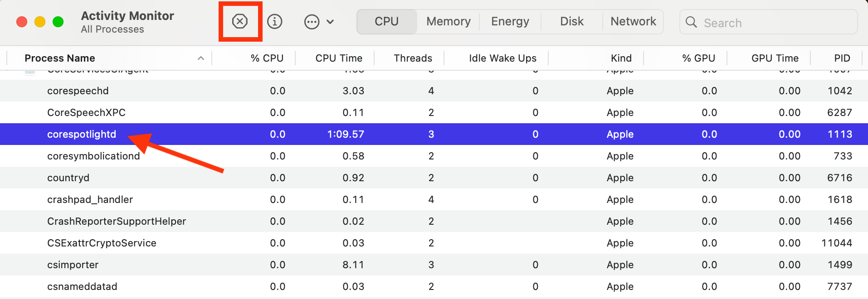
Task: Click CPU Time value 0.92
Action: [353, 178]
